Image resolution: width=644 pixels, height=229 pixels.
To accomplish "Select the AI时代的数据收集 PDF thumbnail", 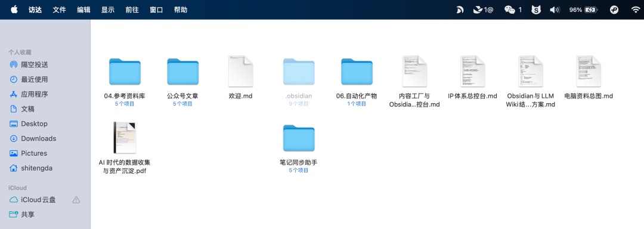I will coord(125,138).
